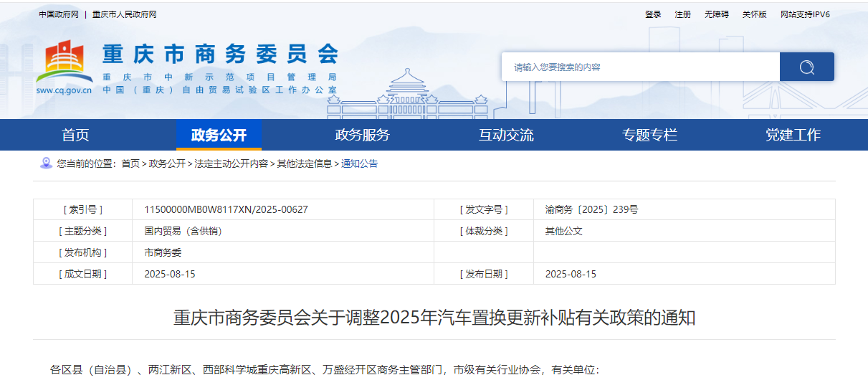Switch to 党建工作 section
The width and height of the screenshot is (868, 380).
click(x=793, y=135)
